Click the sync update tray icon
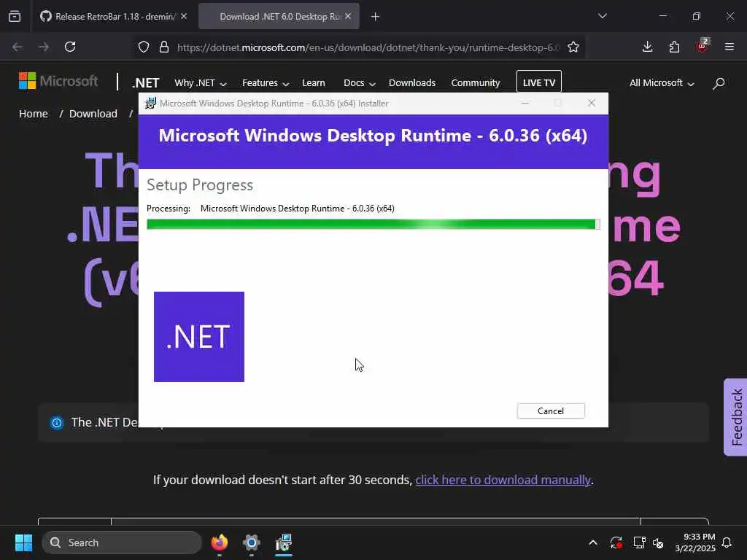Image resolution: width=747 pixels, height=560 pixels. [616, 542]
